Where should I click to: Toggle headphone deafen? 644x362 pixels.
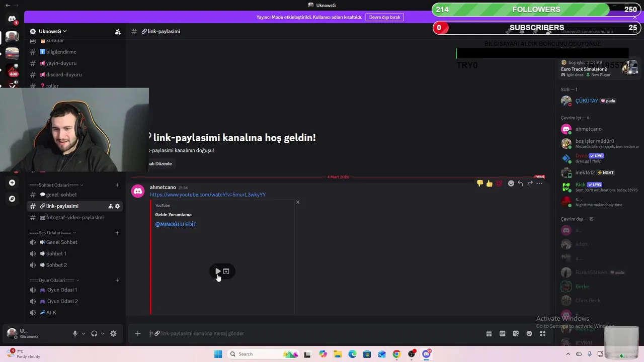click(94, 333)
